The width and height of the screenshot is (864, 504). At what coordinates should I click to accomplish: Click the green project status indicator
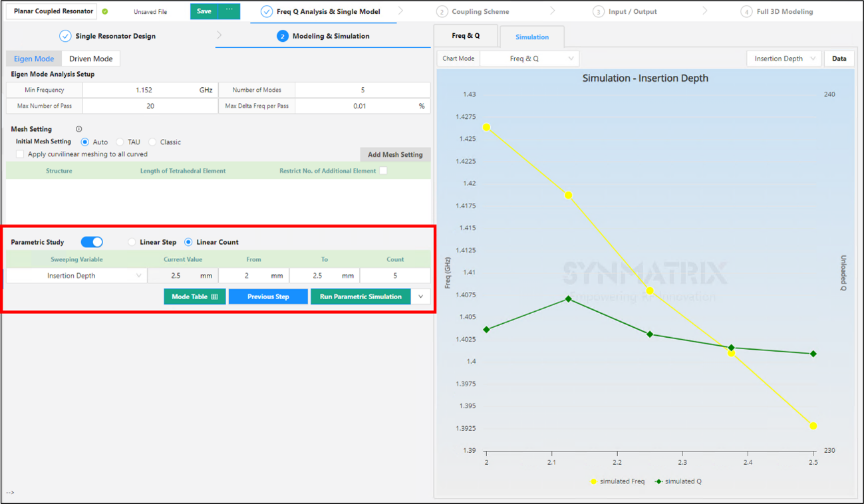[105, 11]
